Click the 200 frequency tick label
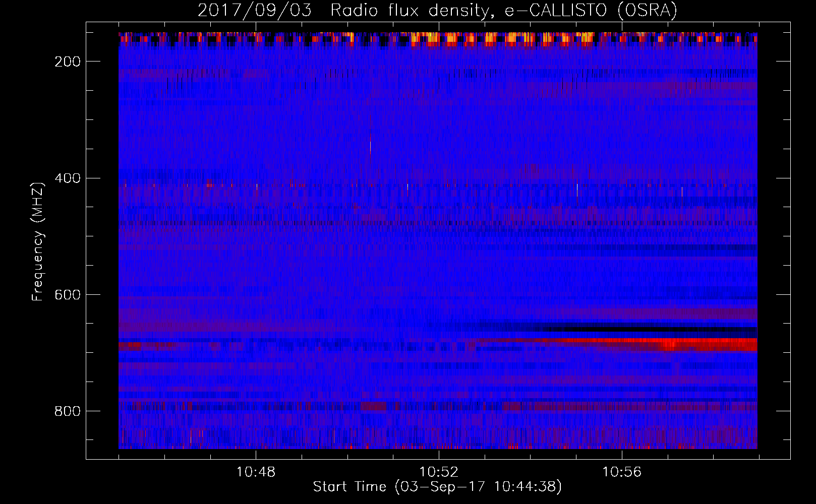Screen dimensions: 816x504 [68, 61]
